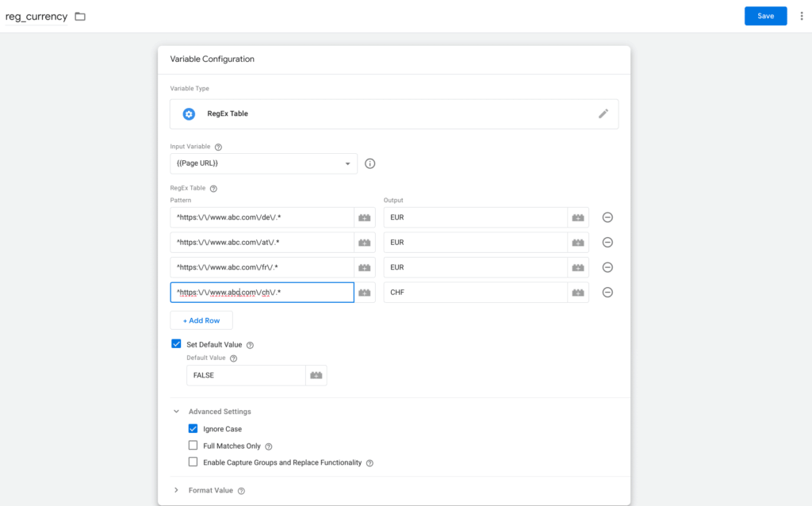Remove the CHF output row
812x506 pixels.
(x=607, y=292)
